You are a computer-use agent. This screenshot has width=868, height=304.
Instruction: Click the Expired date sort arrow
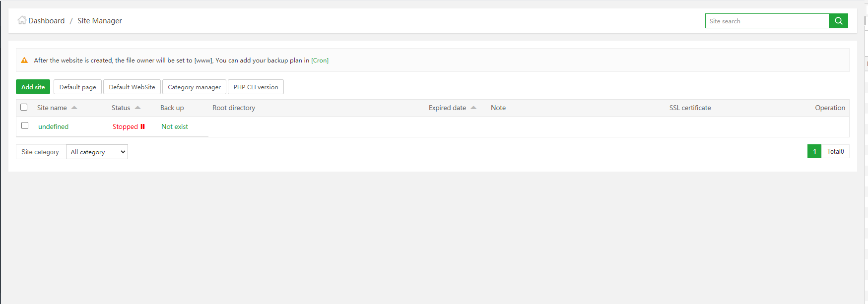point(473,108)
